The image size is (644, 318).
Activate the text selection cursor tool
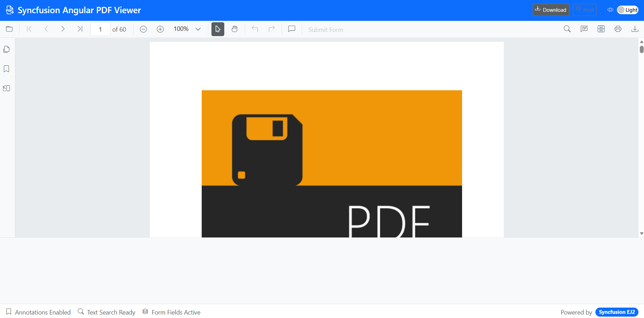pos(218,29)
